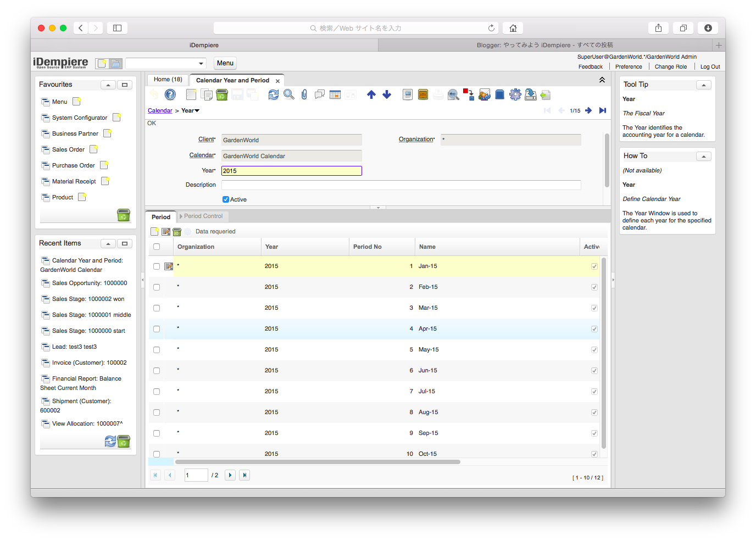This screenshot has height=541, width=756.
Task: Click the Change Role link
Action: 671,66
